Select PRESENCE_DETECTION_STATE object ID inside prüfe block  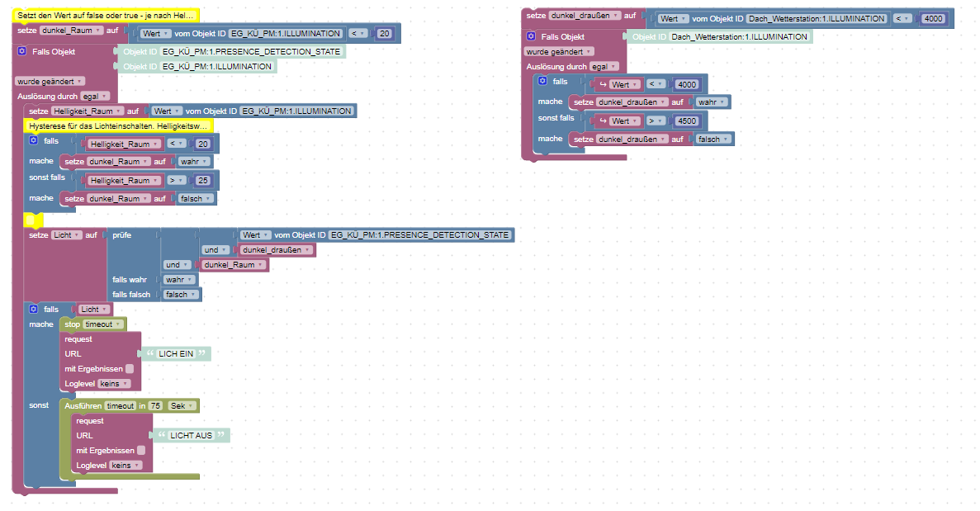tap(420, 235)
